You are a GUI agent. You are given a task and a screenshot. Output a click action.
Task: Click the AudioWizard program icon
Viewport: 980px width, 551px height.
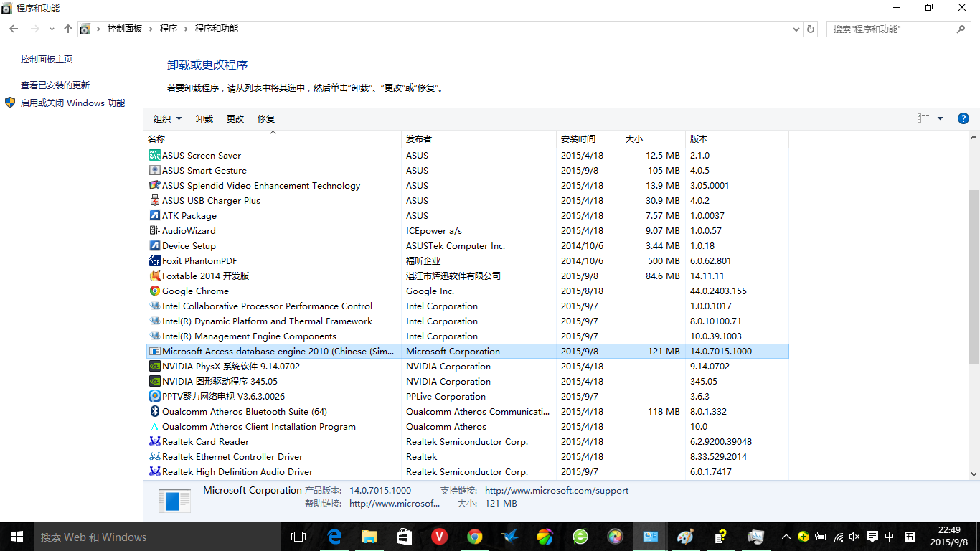[154, 230]
